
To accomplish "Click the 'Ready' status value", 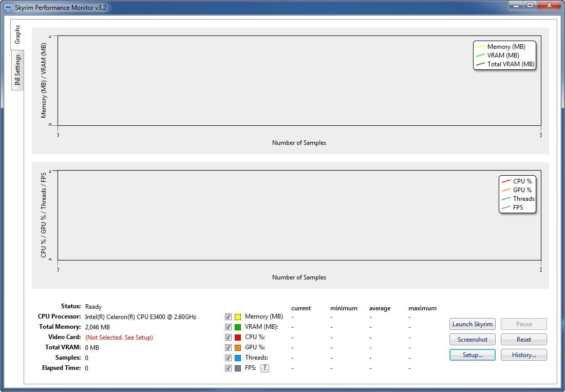I will click(x=93, y=307).
